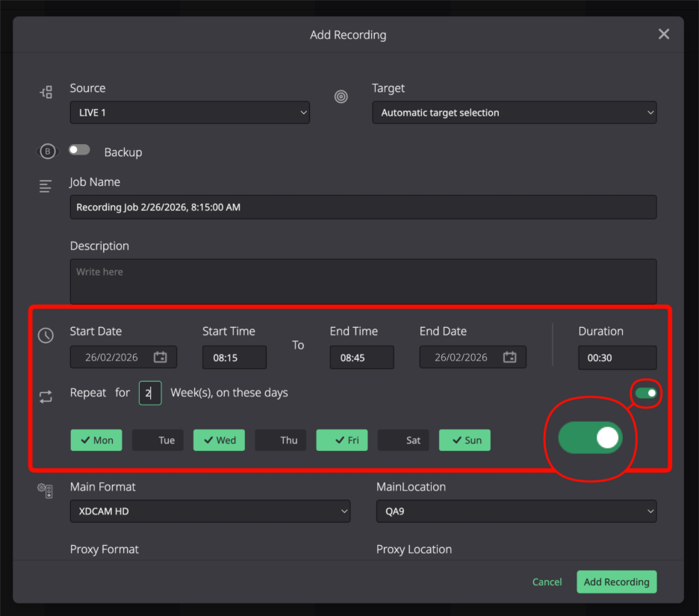Open the End Date calendar picker icon

tap(509, 357)
